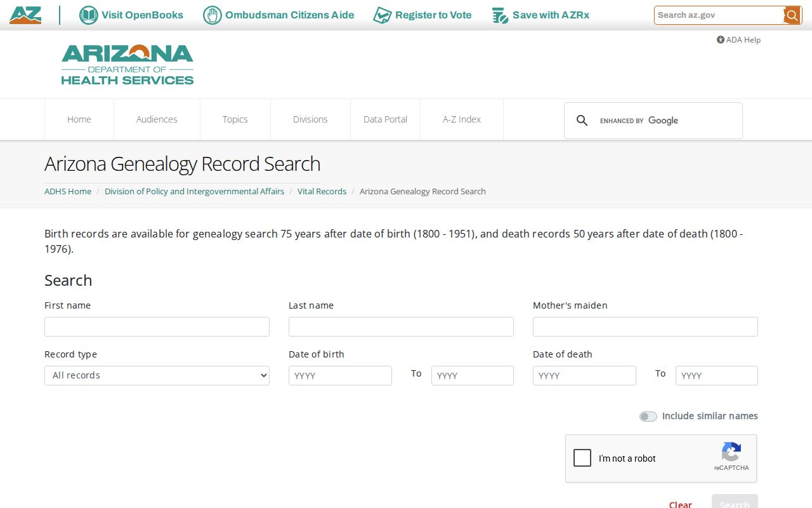Click the Last name field
This screenshot has width=812, height=508.
[x=401, y=326]
